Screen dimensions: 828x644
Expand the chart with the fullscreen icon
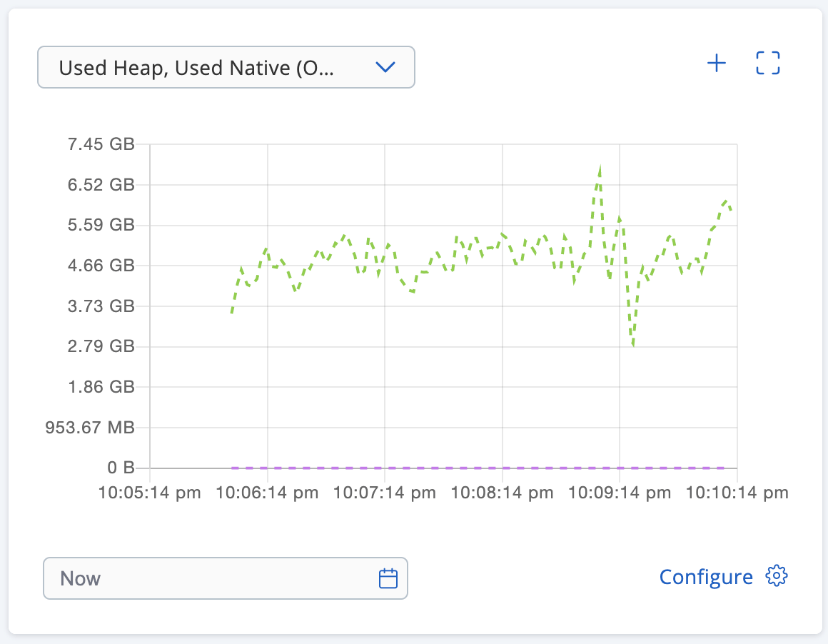point(768,64)
